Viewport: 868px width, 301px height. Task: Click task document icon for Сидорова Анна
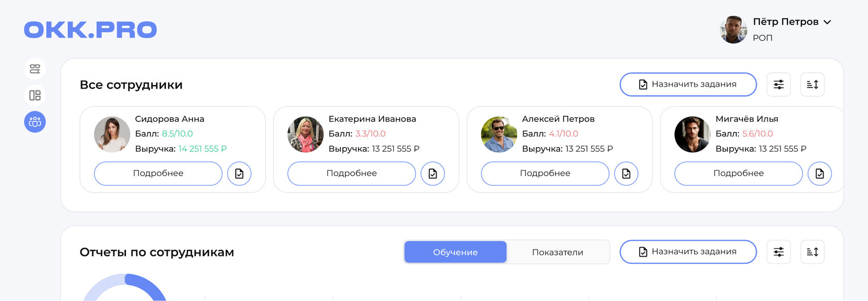click(x=239, y=173)
